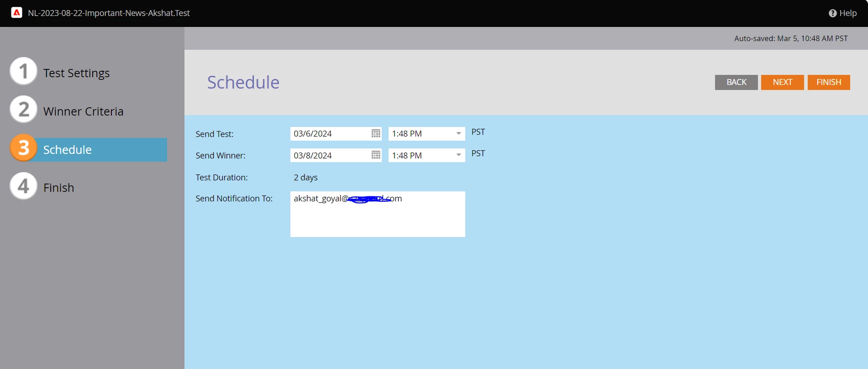Click the test name title text

[109, 13]
